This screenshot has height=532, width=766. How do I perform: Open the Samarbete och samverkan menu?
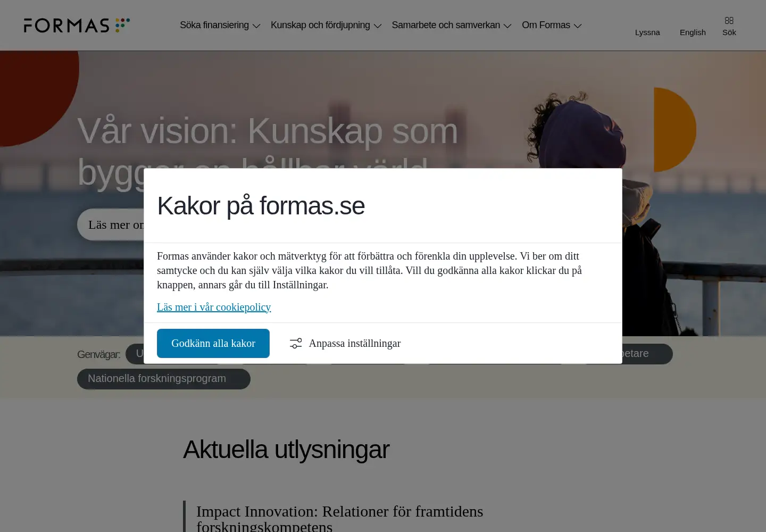coord(451,25)
